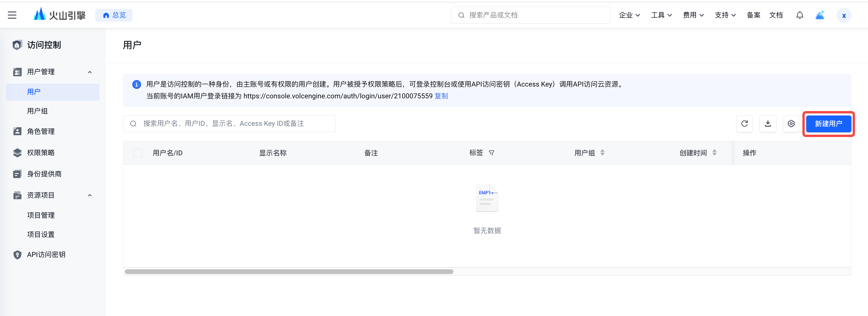Click the 用户管理 icon
Image resolution: width=868 pixels, height=316 pixels.
17,72
